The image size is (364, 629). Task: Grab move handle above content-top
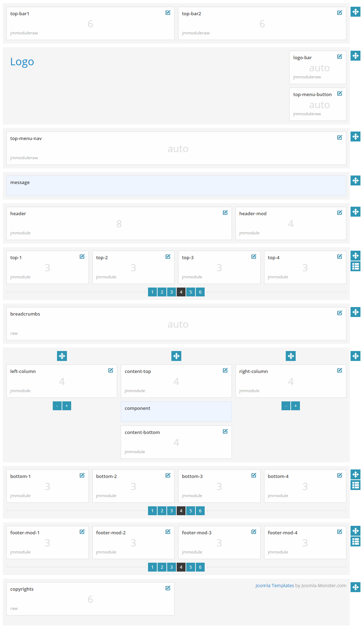tap(176, 356)
